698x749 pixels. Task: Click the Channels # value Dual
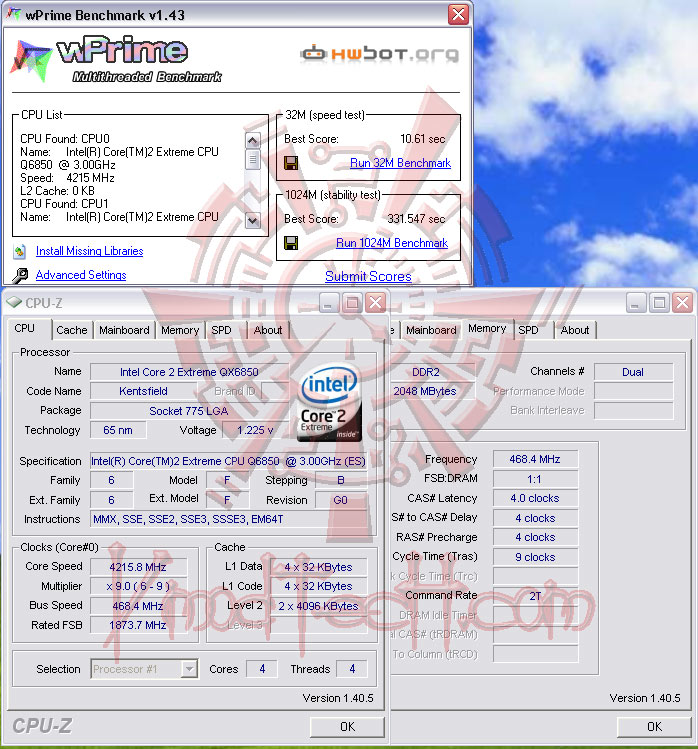(633, 372)
